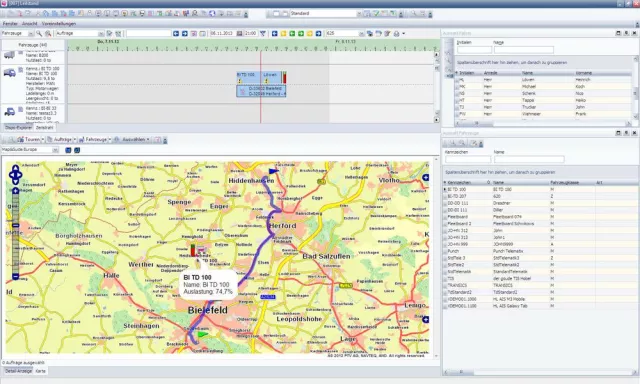The width and height of the screenshot is (640, 384).
Task: Sort drivers by the Vorname column header
Action: (602, 73)
